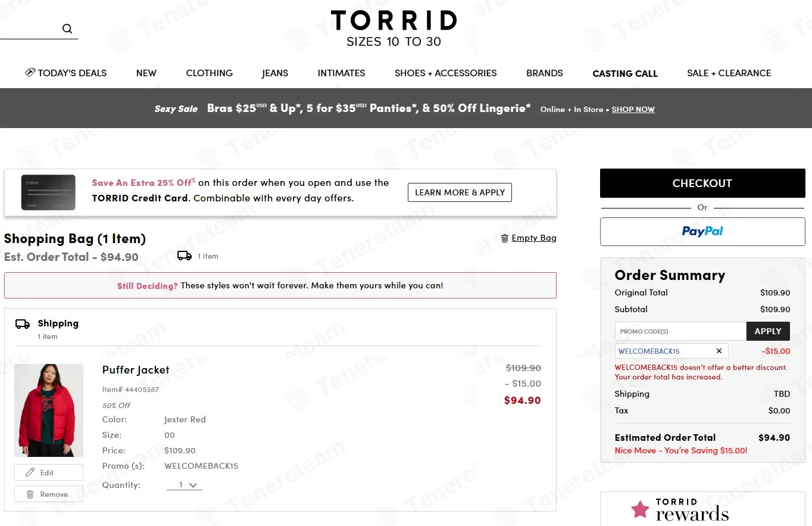Pay with the PayPal button

click(702, 232)
